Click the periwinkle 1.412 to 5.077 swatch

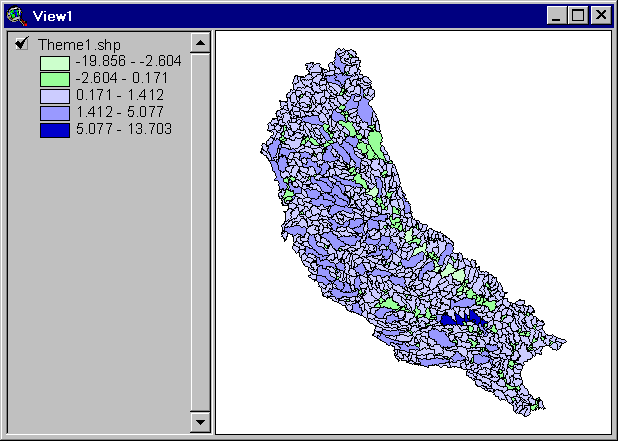(55, 113)
